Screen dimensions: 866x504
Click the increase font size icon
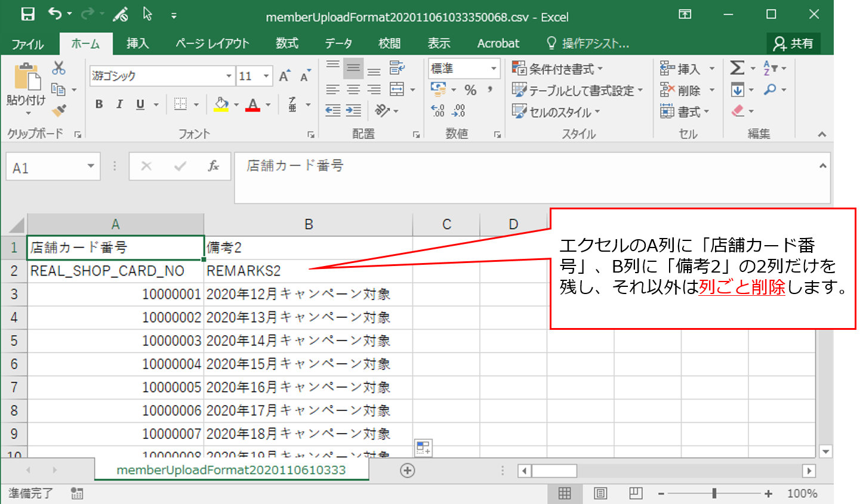[x=285, y=76]
